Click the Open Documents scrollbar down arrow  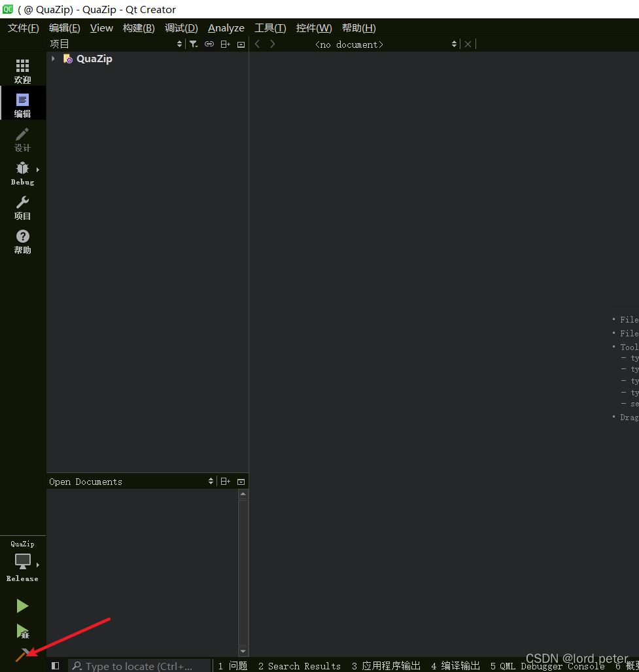(243, 652)
